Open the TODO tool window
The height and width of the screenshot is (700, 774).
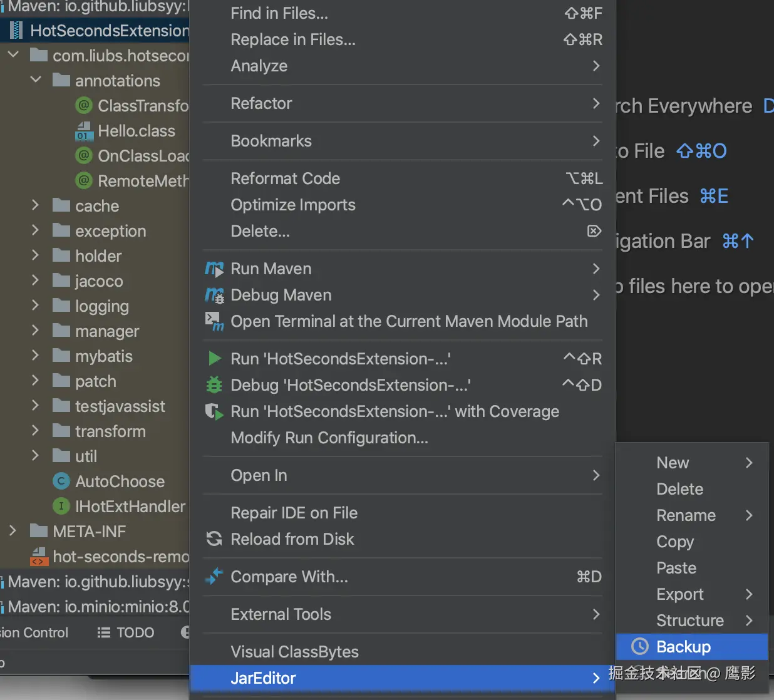click(x=126, y=632)
